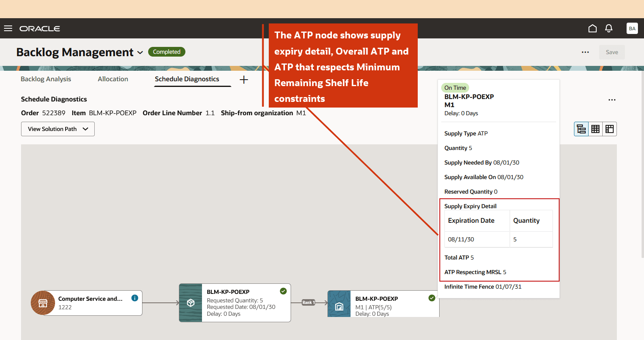Select the BLM-KP-POEXP requested quantity node

[235, 303]
